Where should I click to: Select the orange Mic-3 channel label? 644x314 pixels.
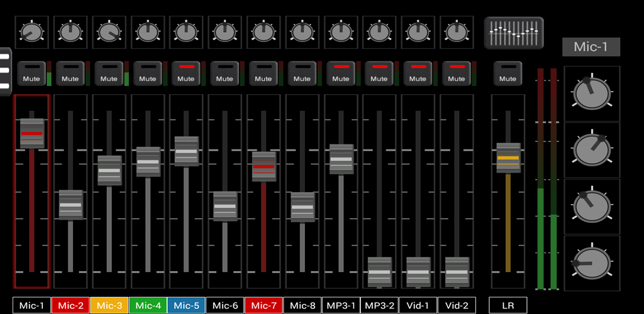pos(109,305)
